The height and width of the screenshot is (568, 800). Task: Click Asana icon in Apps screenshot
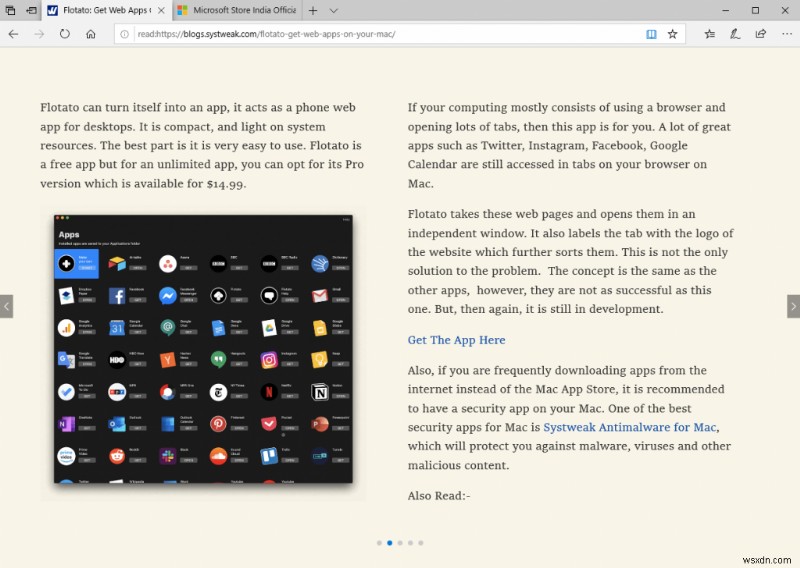(x=167, y=263)
